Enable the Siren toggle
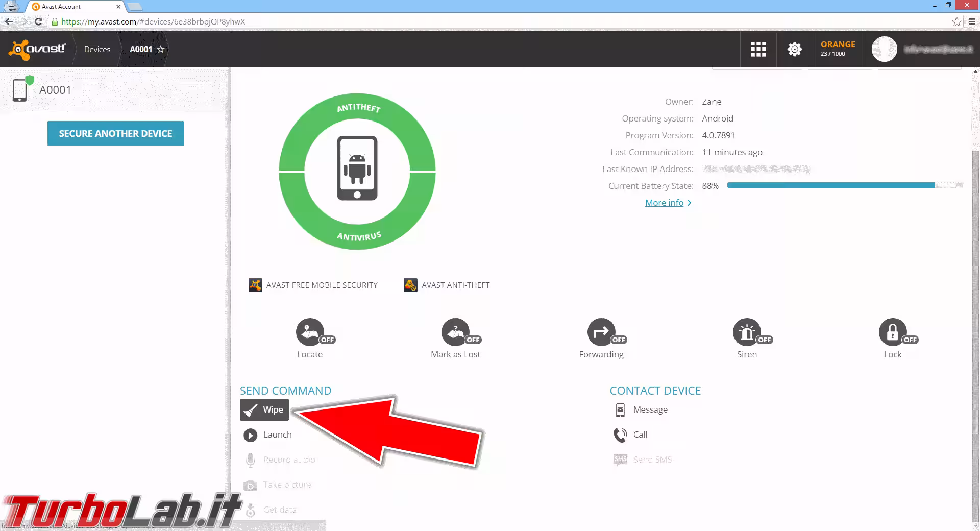Image resolution: width=980 pixels, height=531 pixels. [x=747, y=332]
